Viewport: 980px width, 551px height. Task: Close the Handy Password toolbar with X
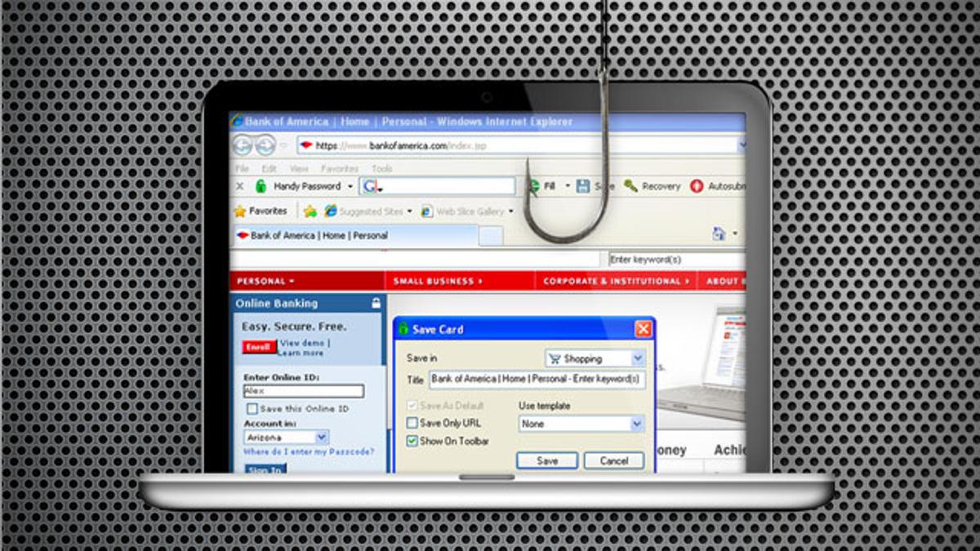click(x=239, y=186)
